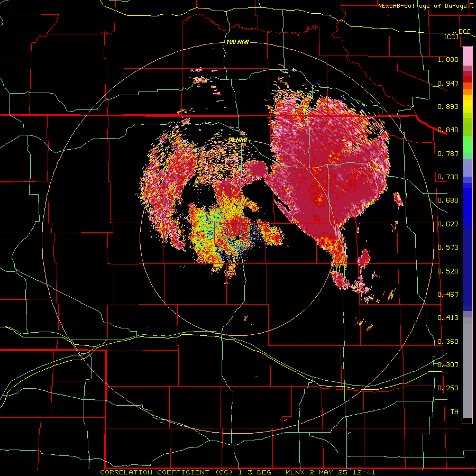Select the light pink top segment of color bar

(x=467, y=56)
